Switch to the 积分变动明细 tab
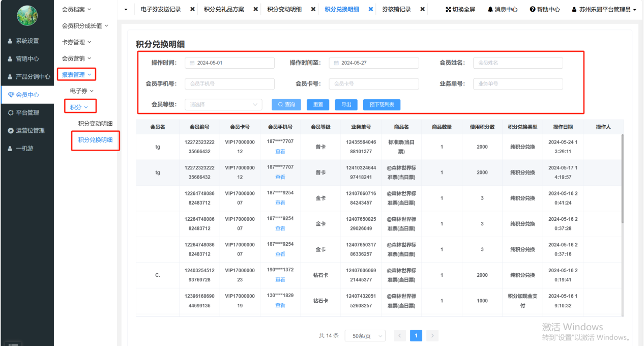644x346 pixels. coord(284,10)
